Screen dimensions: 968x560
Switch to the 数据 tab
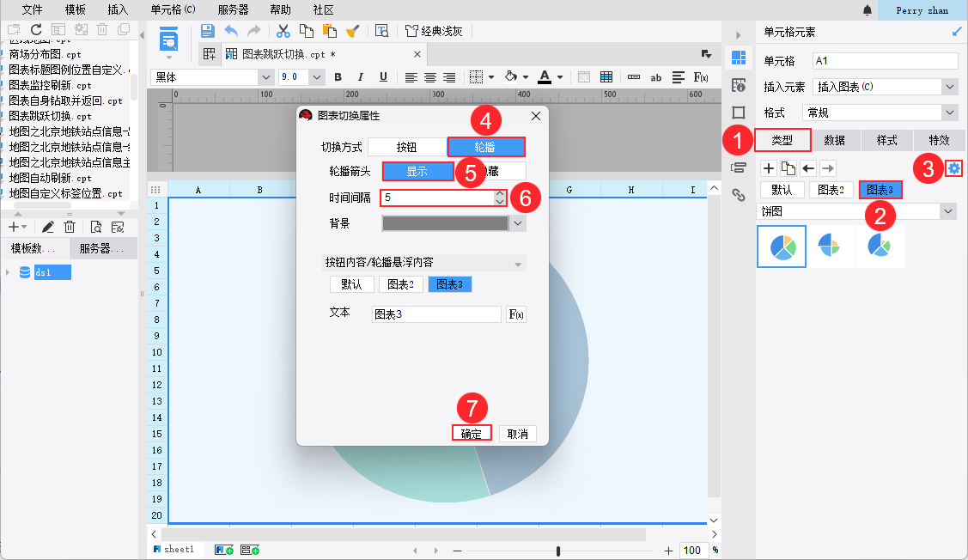coord(834,140)
